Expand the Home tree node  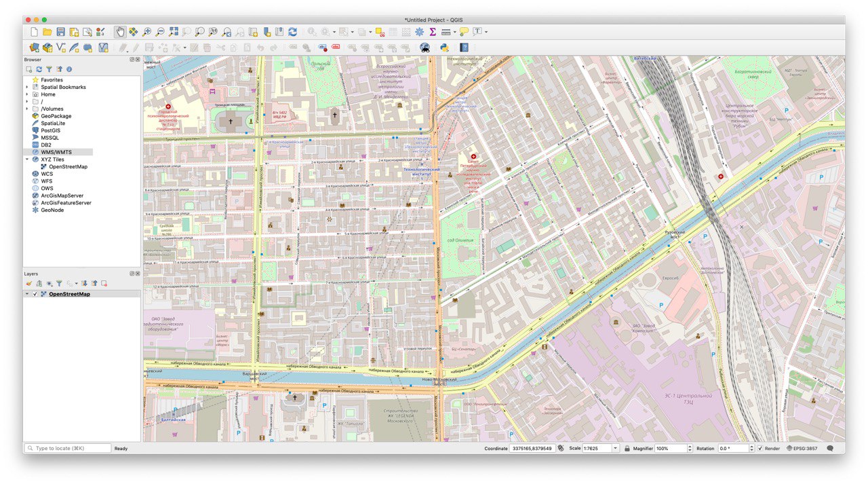click(27, 94)
